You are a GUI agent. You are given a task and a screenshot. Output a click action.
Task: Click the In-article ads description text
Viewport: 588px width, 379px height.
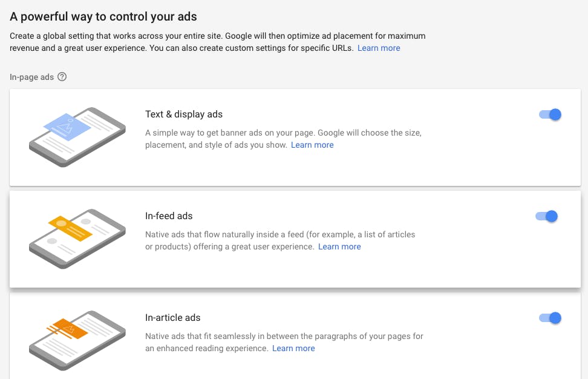[284, 336]
